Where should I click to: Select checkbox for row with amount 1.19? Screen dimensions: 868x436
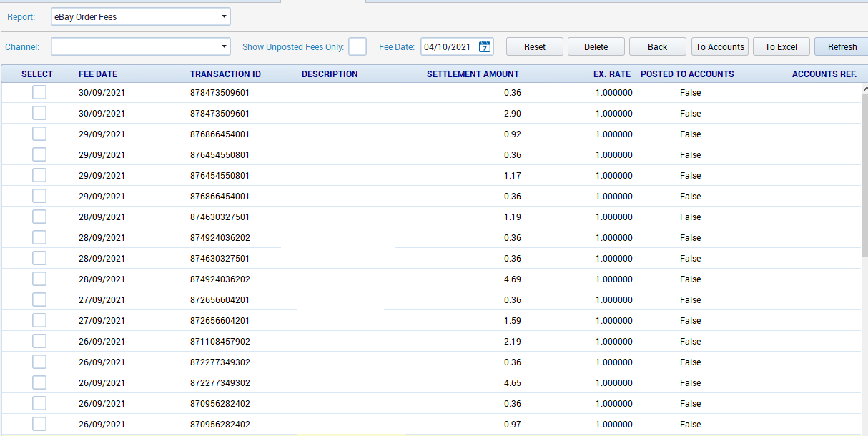pyautogui.click(x=39, y=217)
